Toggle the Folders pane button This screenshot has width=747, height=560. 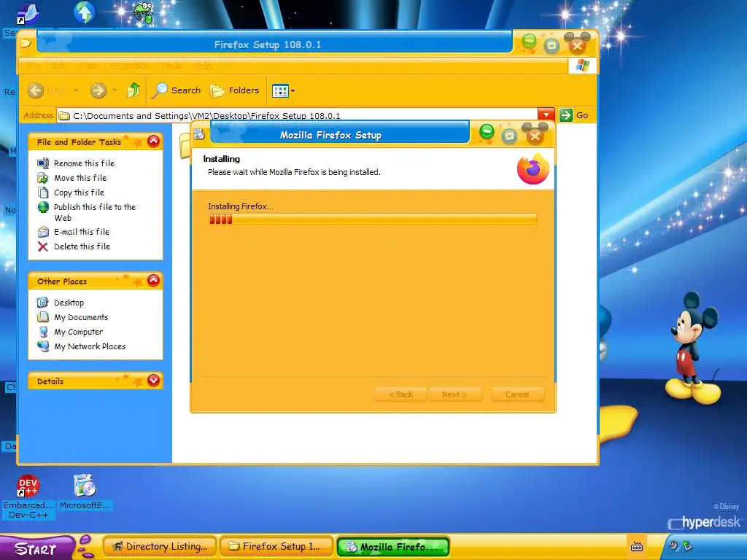(235, 90)
